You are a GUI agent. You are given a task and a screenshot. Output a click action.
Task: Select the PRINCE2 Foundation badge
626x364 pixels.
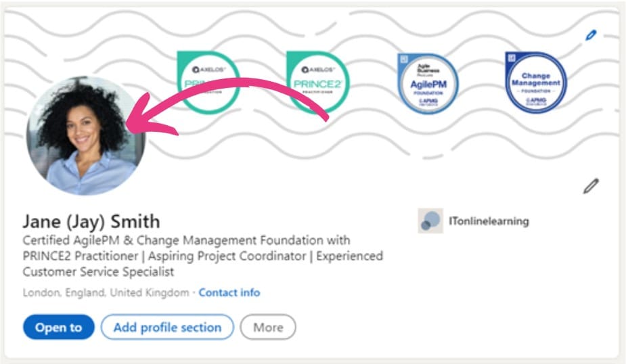click(206, 81)
